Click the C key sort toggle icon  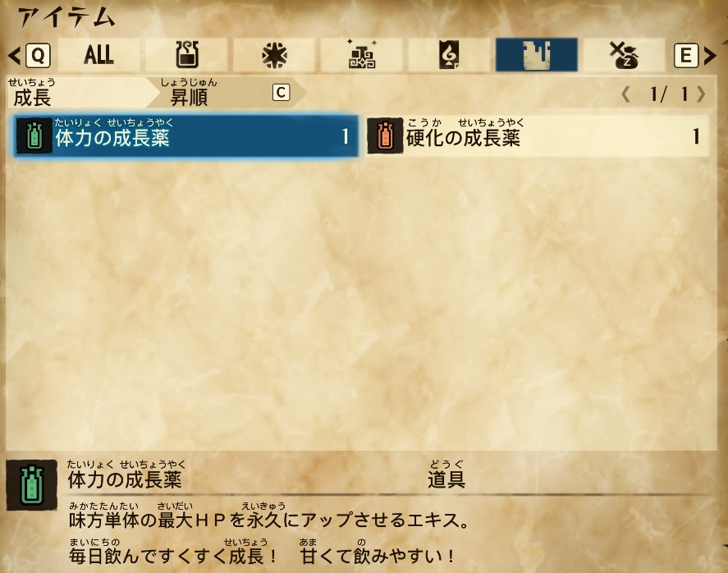tap(281, 93)
